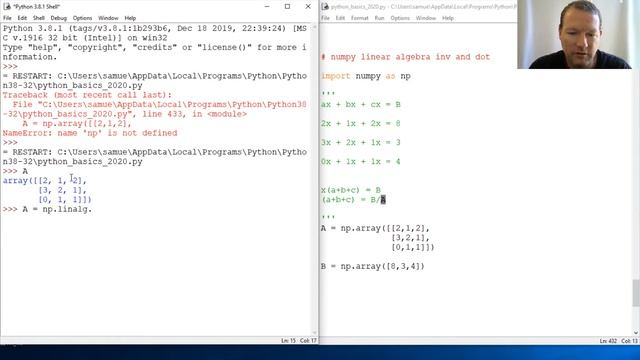The width and height of the screenshot is (640, 360).
Task: Click the webcam video thumbnail
Action: pos(578,34)
